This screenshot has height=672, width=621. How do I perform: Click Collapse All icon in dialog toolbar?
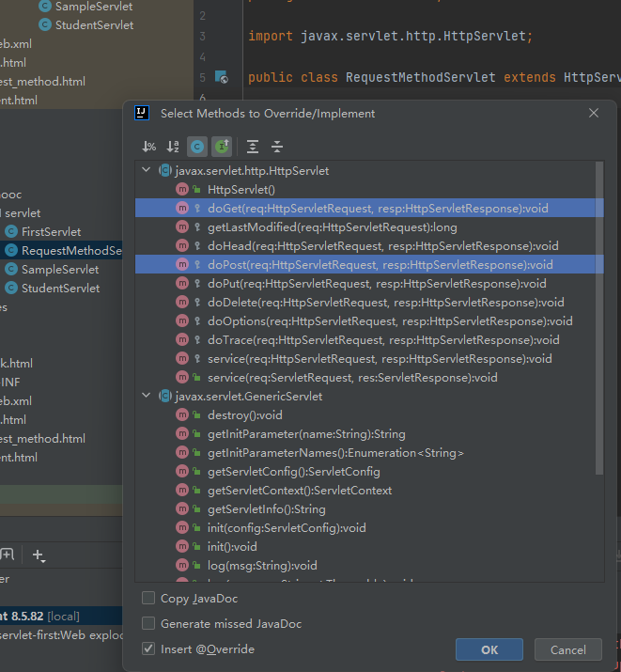pos(277,147)
